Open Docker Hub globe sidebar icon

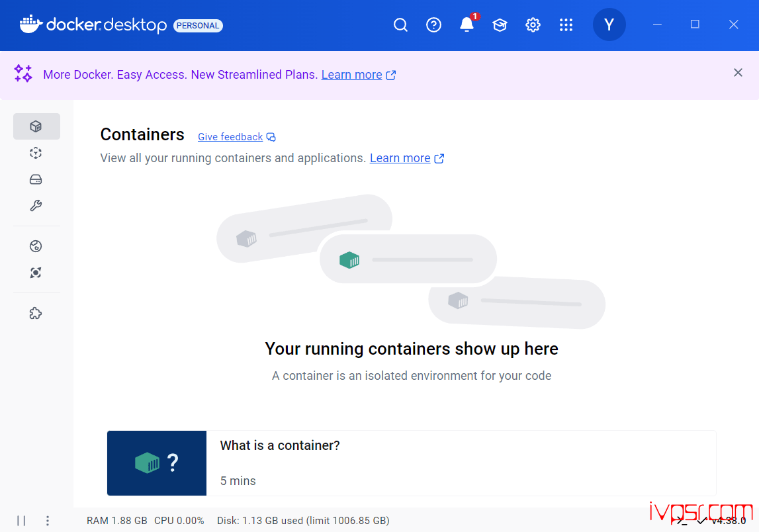pos(36,246)
